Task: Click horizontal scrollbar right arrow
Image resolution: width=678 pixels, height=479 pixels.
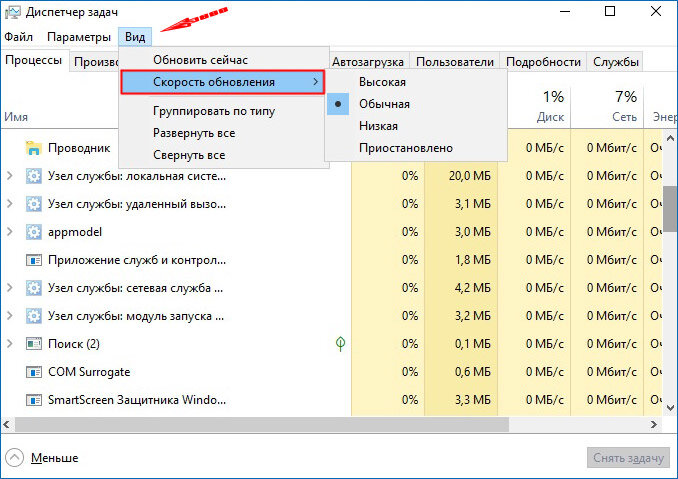Action: tap(654, 425)
